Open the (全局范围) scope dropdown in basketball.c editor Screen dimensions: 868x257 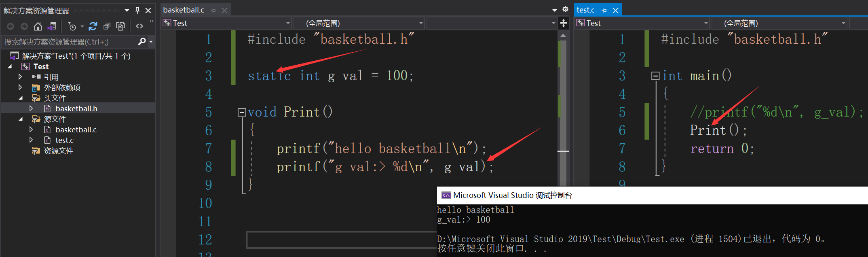click(x=359, y=23)
